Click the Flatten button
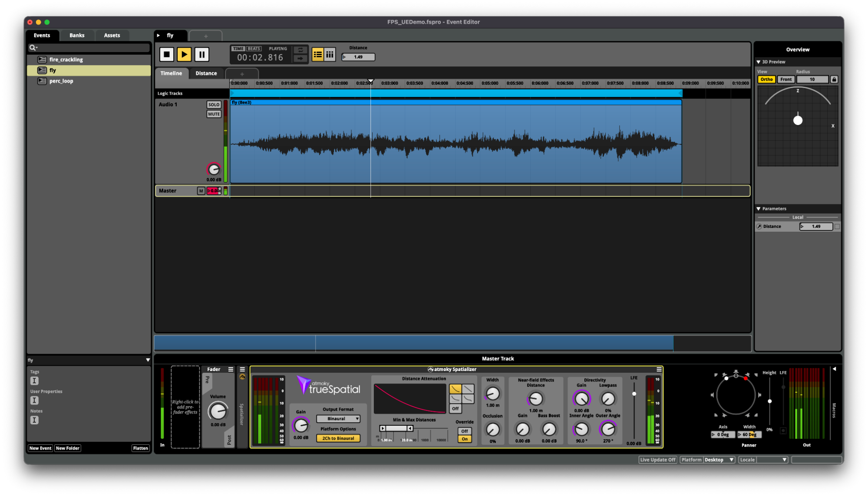Image resolution: width=868 pixels, height=496 pixels. pyautogui.click(x=140, y=448)
